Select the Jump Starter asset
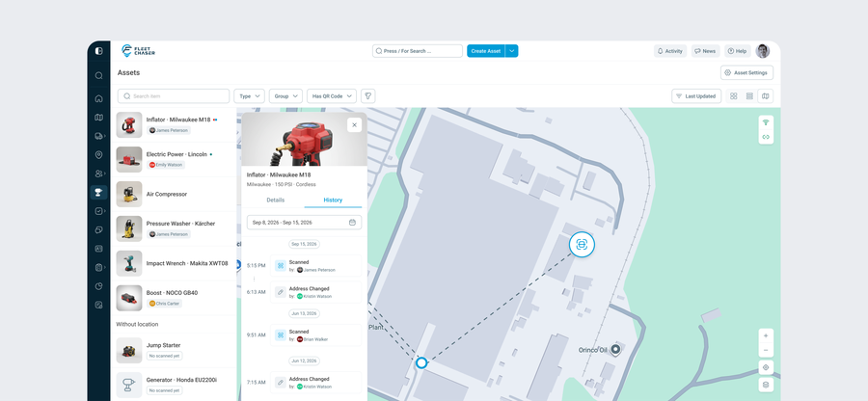Viewport: 868px width, 401px height. (174, 351)
